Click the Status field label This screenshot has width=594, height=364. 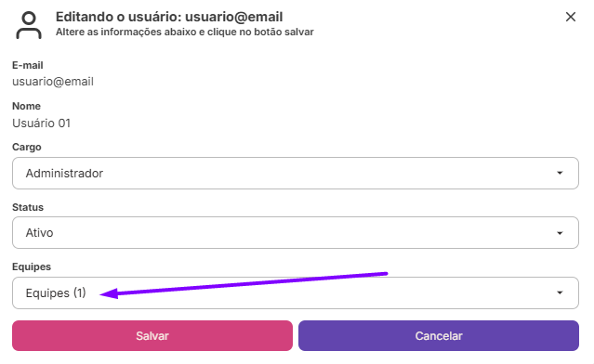[x=28, y=207]
